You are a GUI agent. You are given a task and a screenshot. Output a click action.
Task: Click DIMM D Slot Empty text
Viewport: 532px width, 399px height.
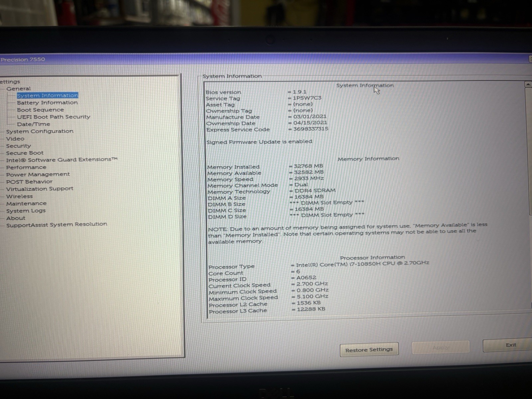click(327, 215)
